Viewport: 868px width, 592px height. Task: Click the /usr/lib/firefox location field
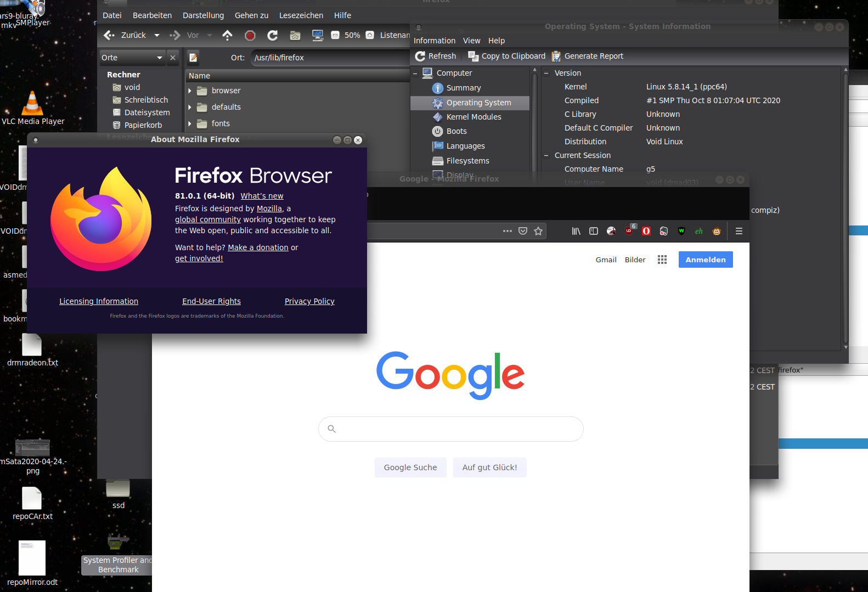pos(330,58)
